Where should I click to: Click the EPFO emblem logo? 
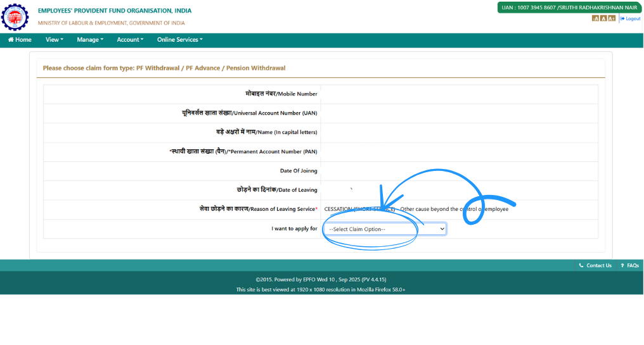pos(15,17)
